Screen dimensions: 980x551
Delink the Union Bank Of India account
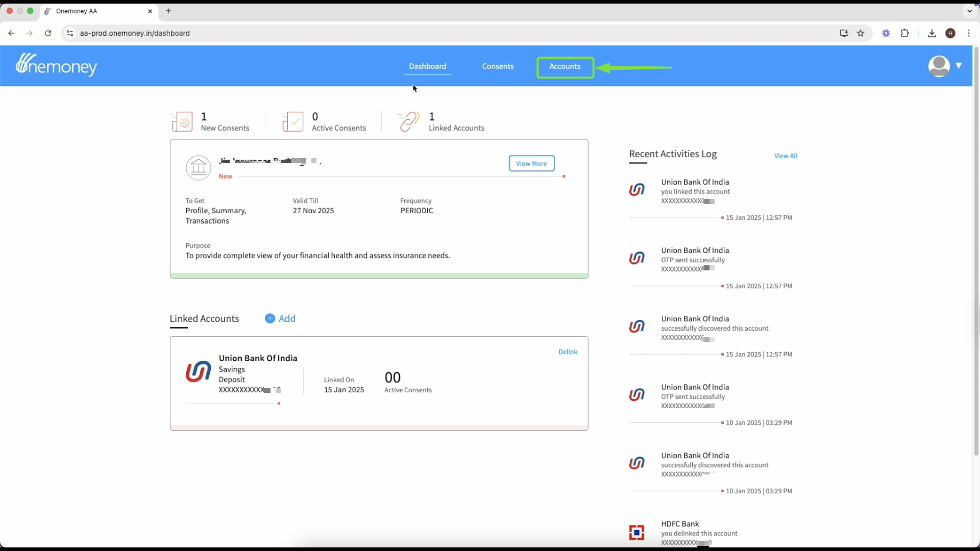coord(568,352)
